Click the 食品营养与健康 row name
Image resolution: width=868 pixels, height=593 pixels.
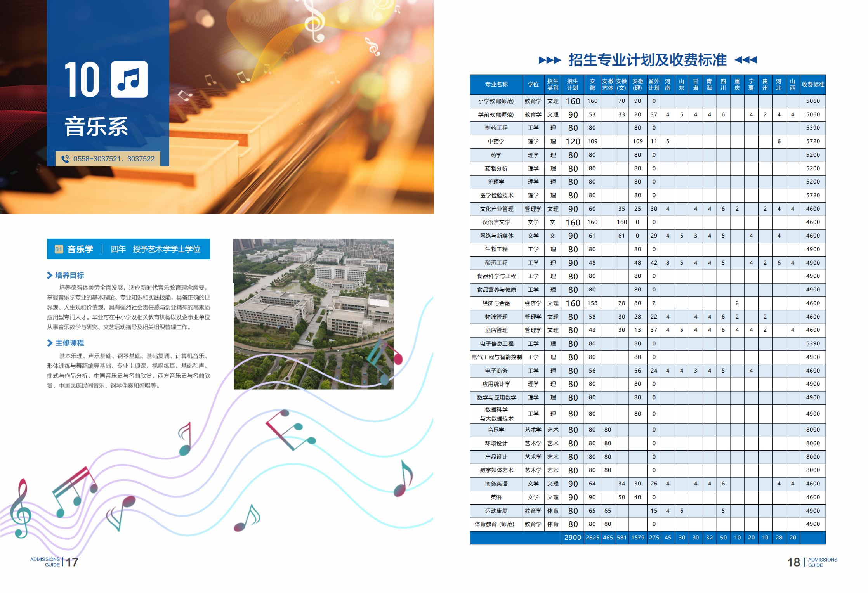[496, 290]
